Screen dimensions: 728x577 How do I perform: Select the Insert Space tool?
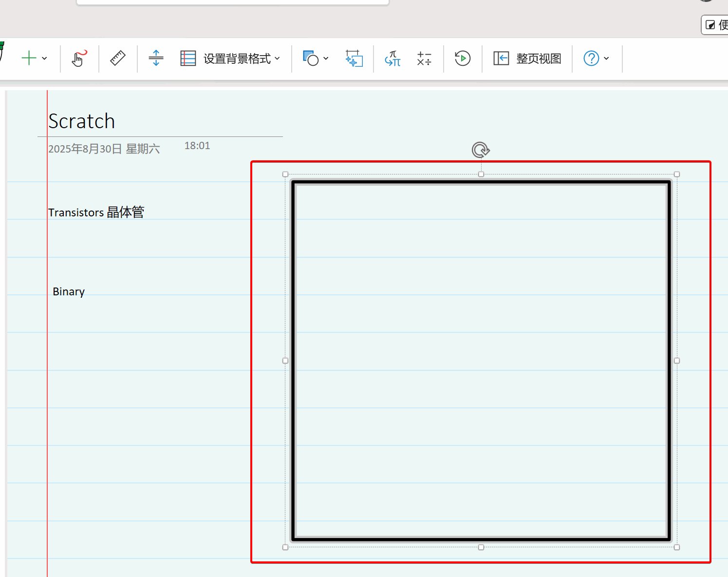tap(156, 58)
